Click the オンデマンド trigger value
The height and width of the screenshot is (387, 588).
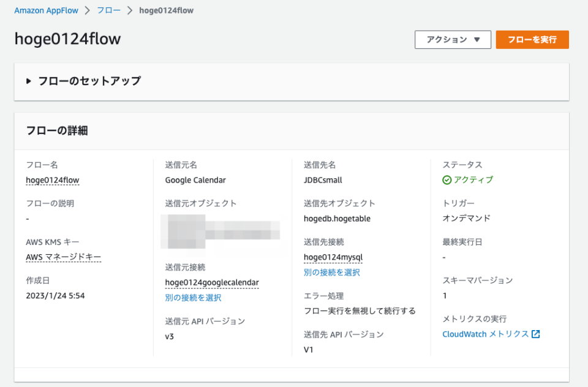click(x=466, y=219)
